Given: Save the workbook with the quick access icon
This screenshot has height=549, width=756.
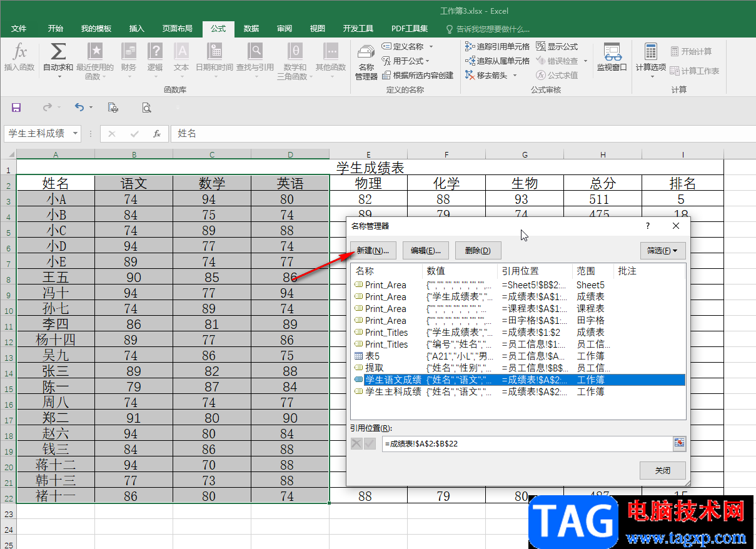Looking at the screenshot, I should pyautogui.click(x=16, y=108).
